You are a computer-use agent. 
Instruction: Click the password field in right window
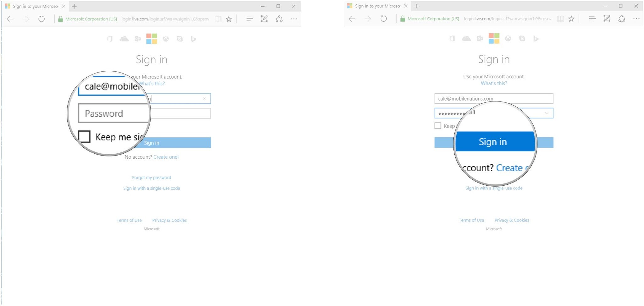[494, 113]
